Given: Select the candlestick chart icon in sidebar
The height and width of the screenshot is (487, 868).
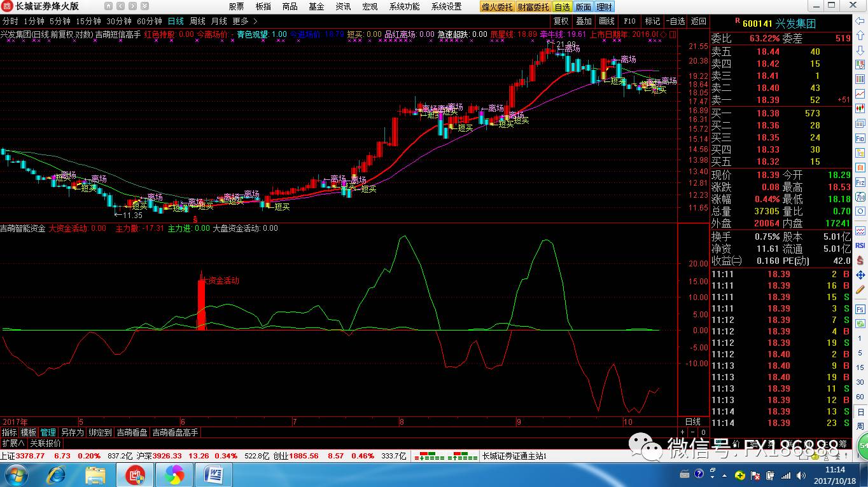Looking at the screenshot, I should point(860,108).
